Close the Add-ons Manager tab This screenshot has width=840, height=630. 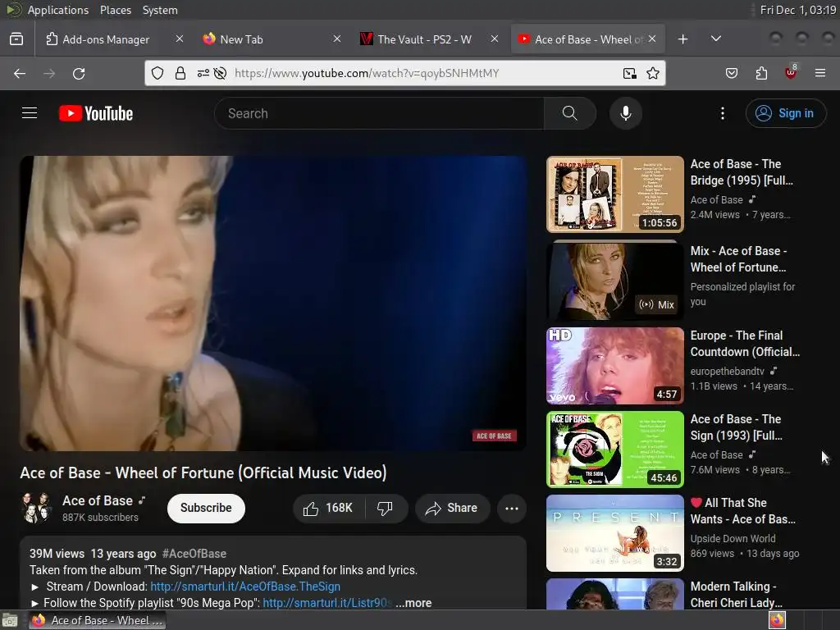[180, 39]
